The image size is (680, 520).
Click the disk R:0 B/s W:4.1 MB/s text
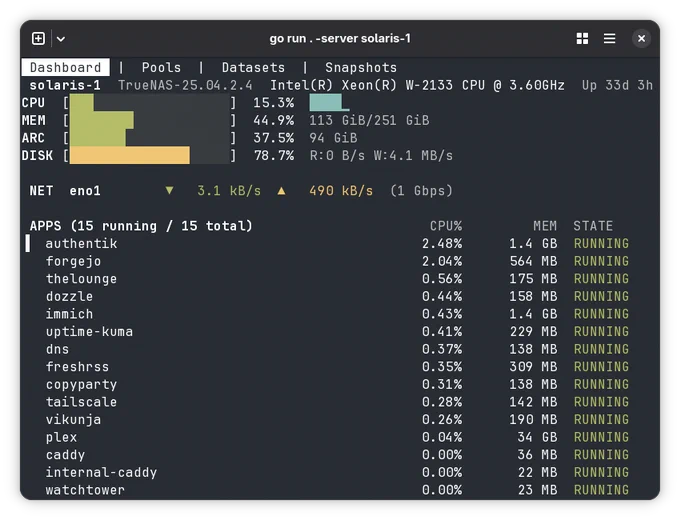[x=381, y=155]
